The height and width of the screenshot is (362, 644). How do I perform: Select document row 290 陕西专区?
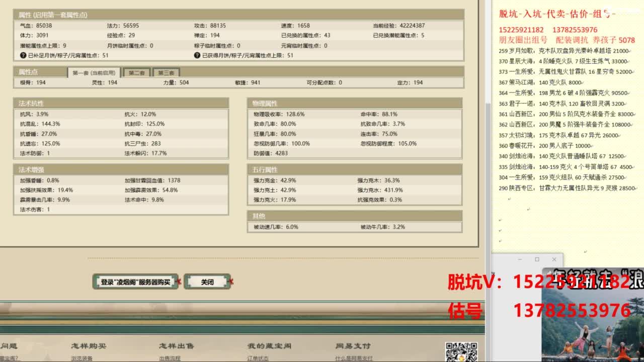point(569,188)
